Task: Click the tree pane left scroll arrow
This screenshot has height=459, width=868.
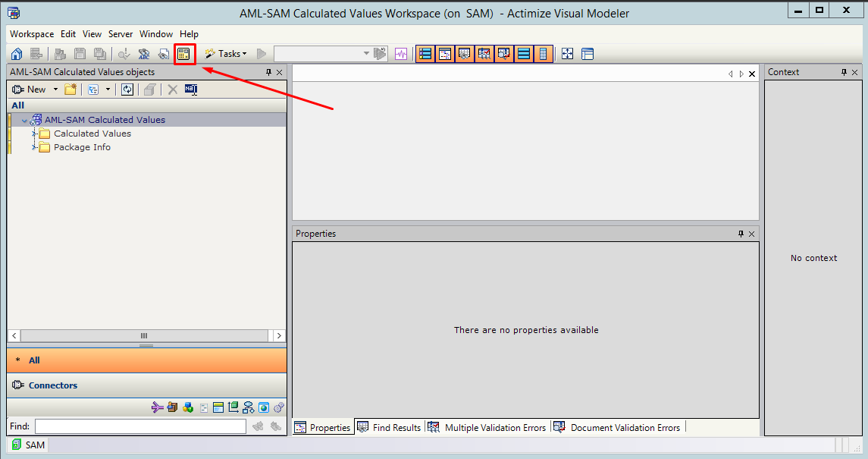Action: click(14, 335)
